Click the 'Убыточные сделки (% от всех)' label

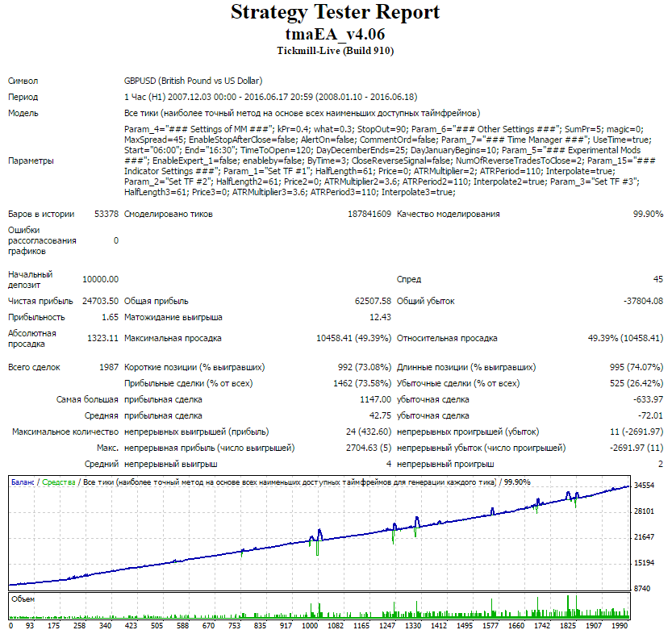click(x=458, y=384)
